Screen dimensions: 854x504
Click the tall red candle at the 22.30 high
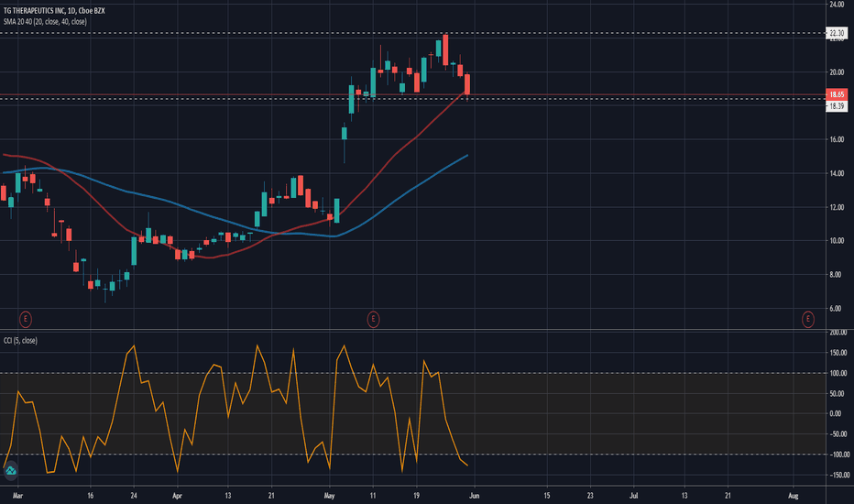coord(445,50)
